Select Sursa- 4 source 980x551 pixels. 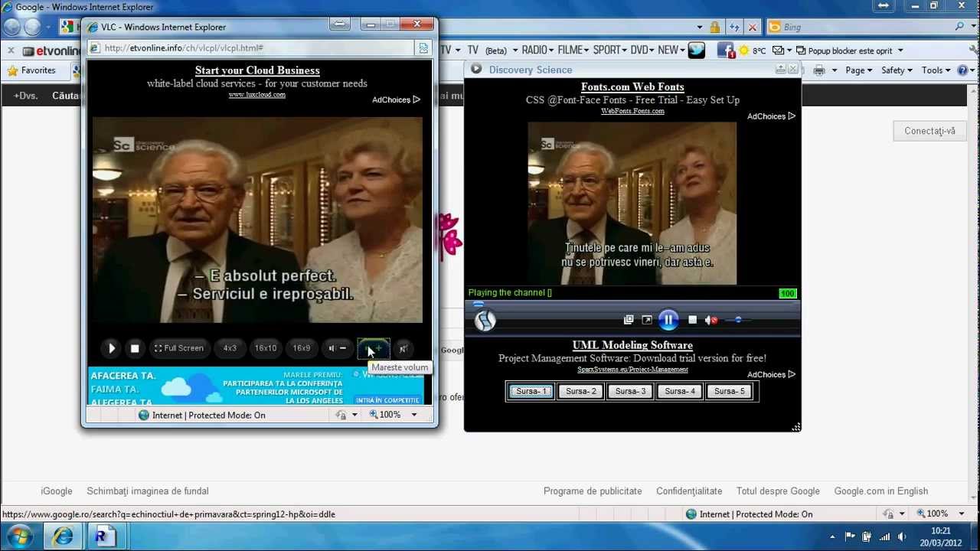coord(680,391)
